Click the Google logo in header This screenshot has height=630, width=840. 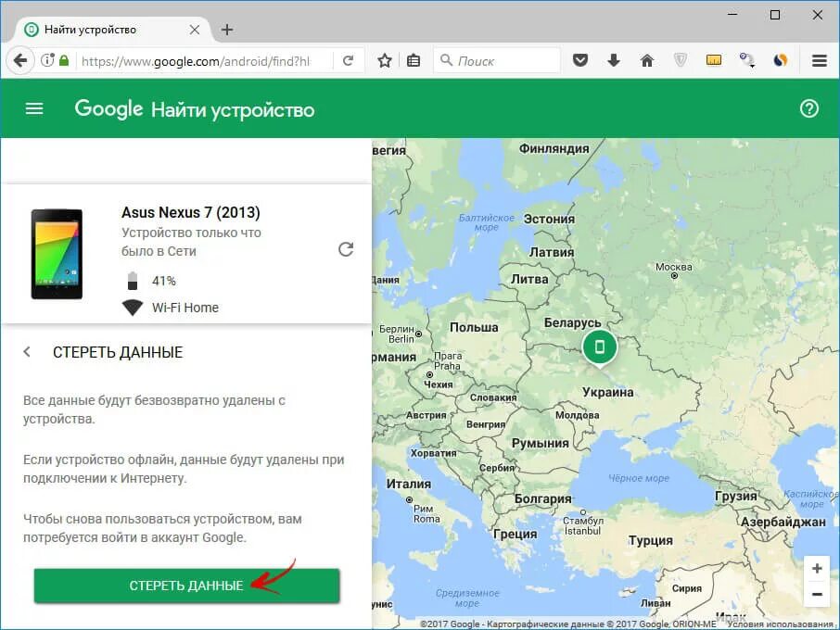108,108
